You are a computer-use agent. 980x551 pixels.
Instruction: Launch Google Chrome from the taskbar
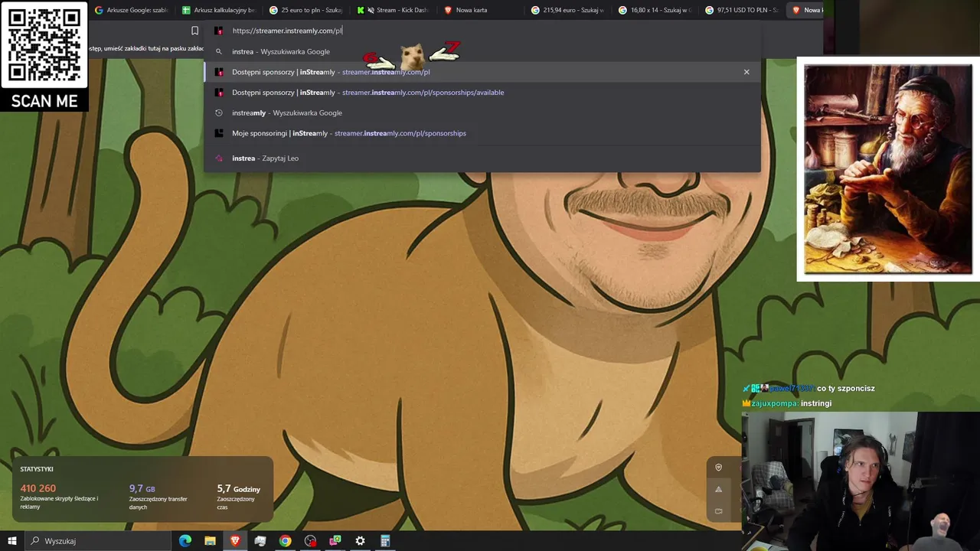[x=285, y=541]
